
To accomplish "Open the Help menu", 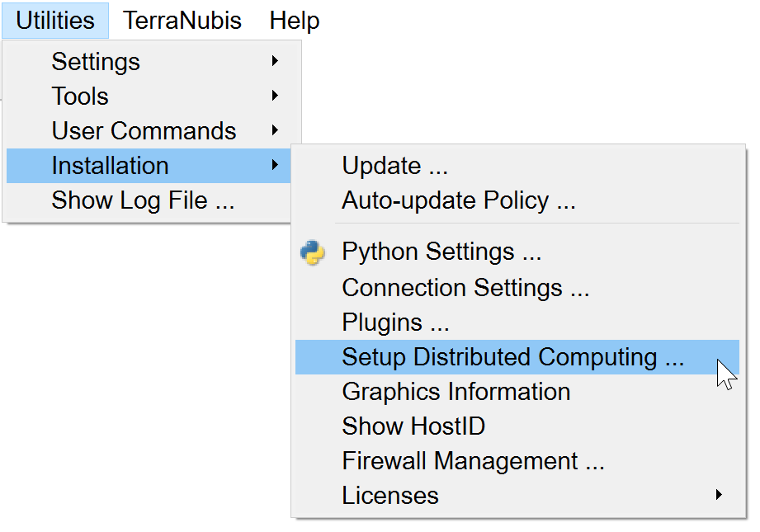I will tap(294, 21).
